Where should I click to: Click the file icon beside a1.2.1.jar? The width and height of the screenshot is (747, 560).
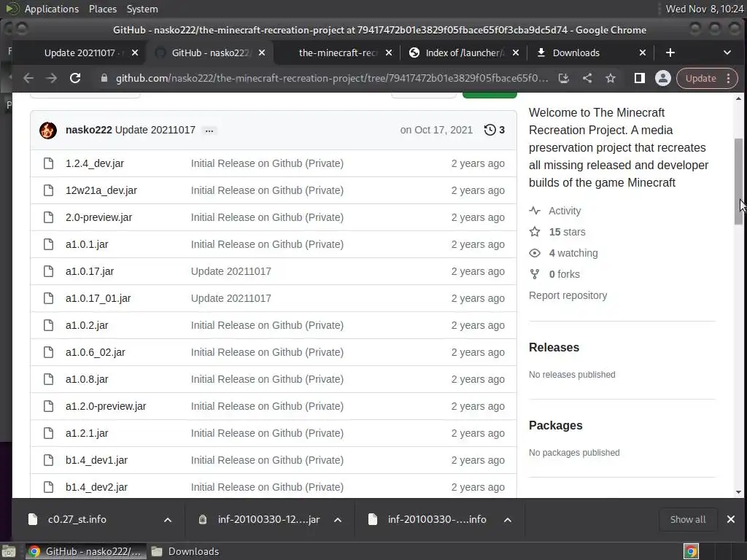[x=49, y=433]
